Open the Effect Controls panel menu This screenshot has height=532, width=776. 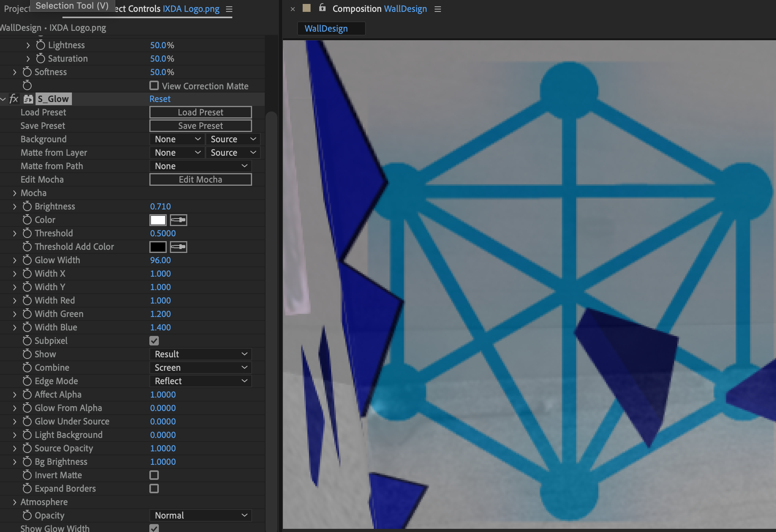coord(228,9)
